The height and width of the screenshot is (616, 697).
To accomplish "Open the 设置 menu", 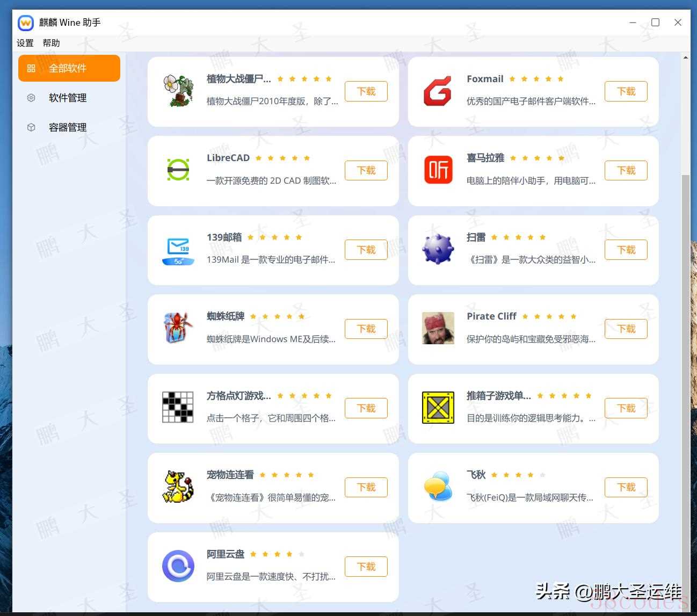I will (x=25, y=43).
